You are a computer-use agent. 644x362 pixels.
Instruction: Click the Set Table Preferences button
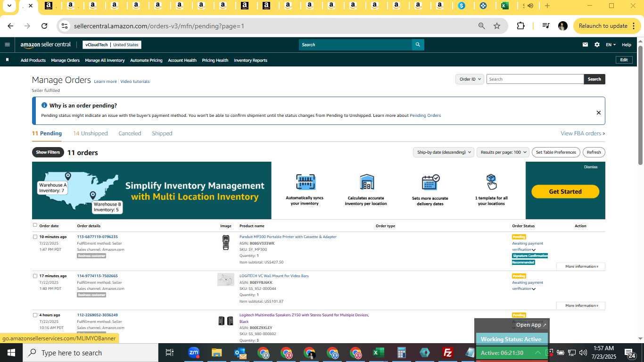click(x=556, y=152)
